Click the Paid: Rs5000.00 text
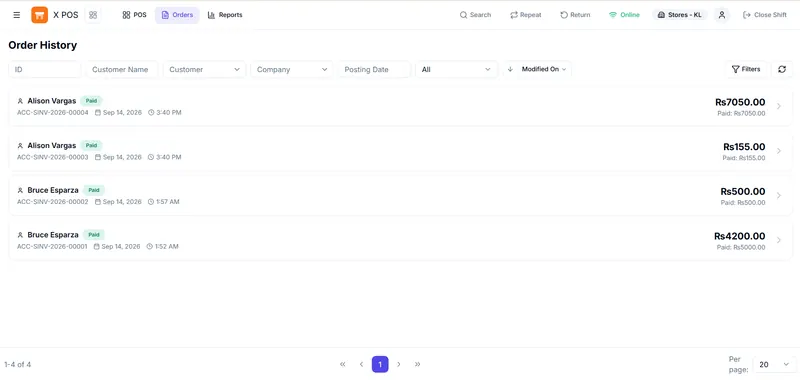800x380 pixels. click(x=741, y=247)
